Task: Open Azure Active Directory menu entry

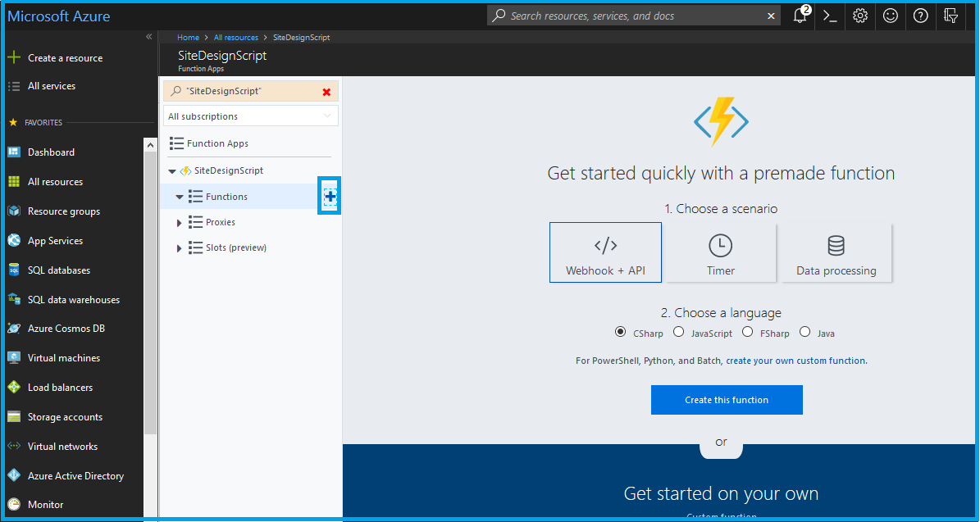Action: click(x=75, y=476)
